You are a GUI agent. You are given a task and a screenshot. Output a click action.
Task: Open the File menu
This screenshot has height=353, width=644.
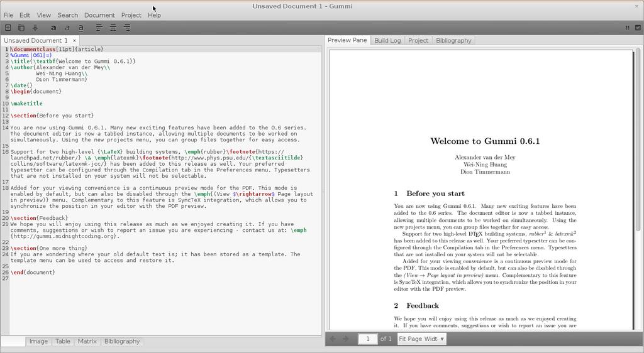click(9, 15)
